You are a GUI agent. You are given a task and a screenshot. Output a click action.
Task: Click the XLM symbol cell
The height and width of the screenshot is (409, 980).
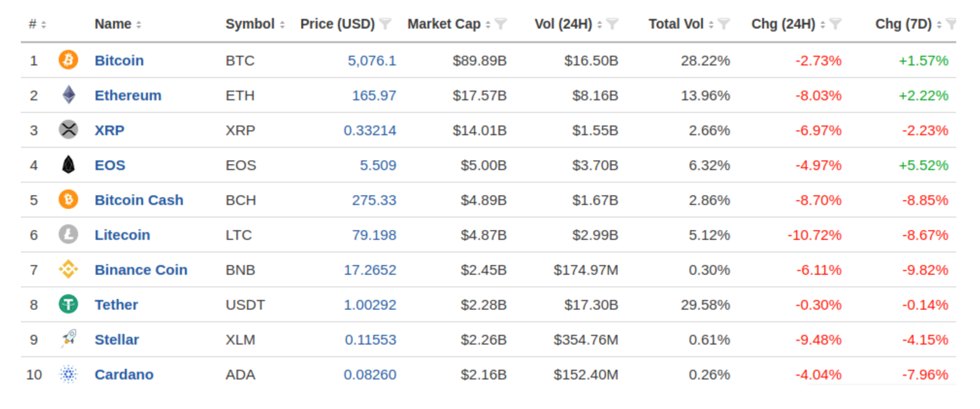click(x=241, y=340)
